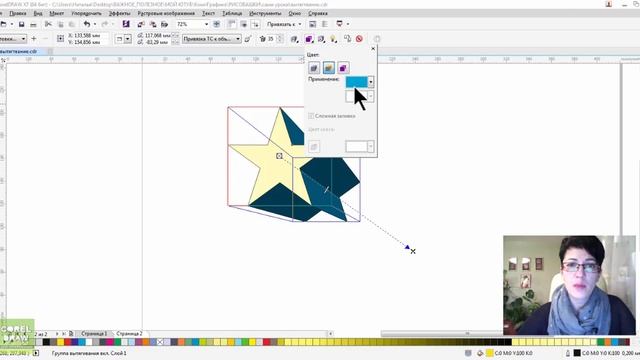The width and height of the screenshot is (640, 360).
Task: Open the Инструменты menu
Action: [265, 13]
